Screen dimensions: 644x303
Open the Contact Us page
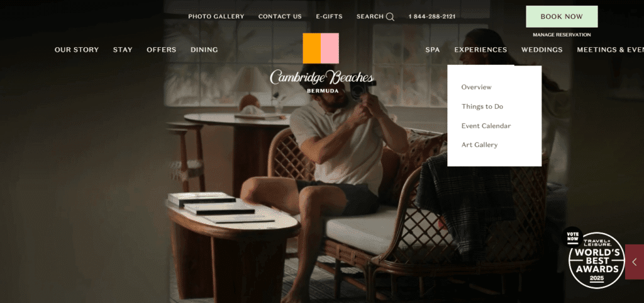[x=280, y=17]
